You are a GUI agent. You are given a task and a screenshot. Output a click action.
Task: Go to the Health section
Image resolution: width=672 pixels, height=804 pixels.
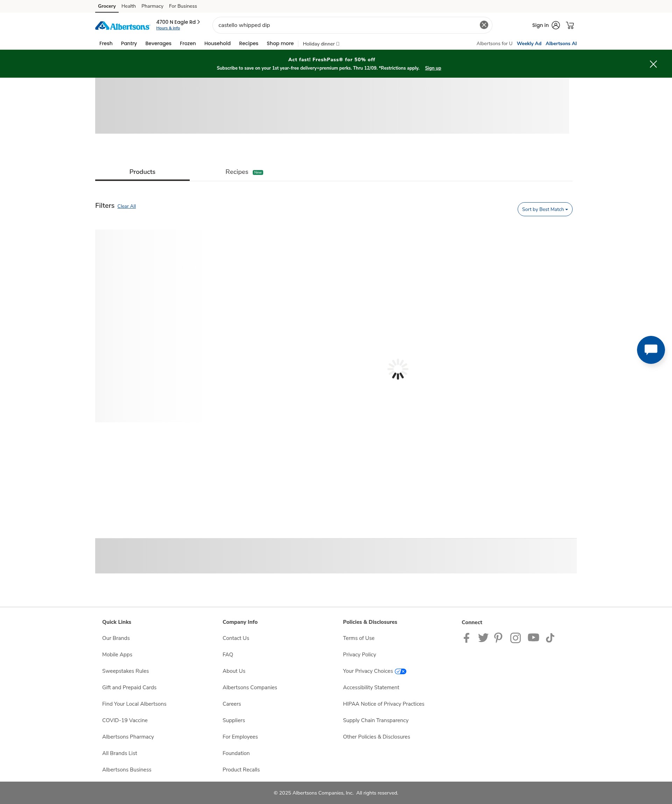coord(128,6)
